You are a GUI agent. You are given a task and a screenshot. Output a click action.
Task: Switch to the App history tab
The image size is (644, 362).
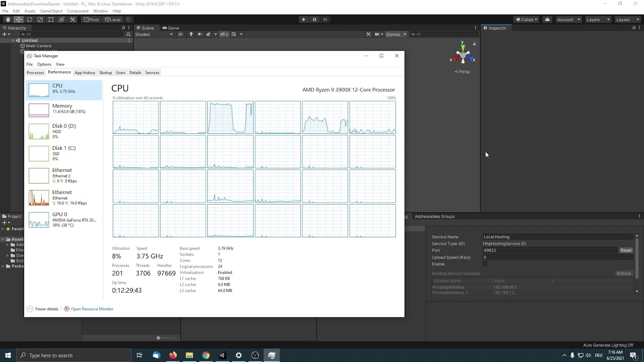pyautogui.click(x=85, y=72)
